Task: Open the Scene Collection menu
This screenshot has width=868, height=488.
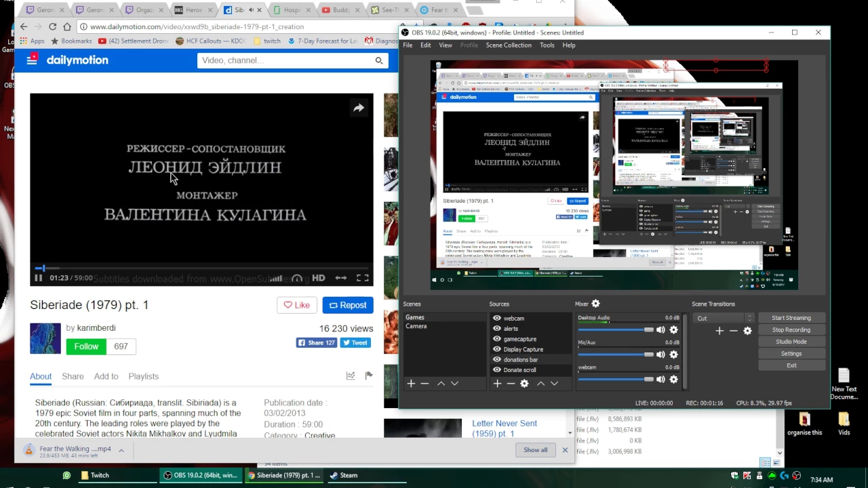Action: click(x=509, y=45)
